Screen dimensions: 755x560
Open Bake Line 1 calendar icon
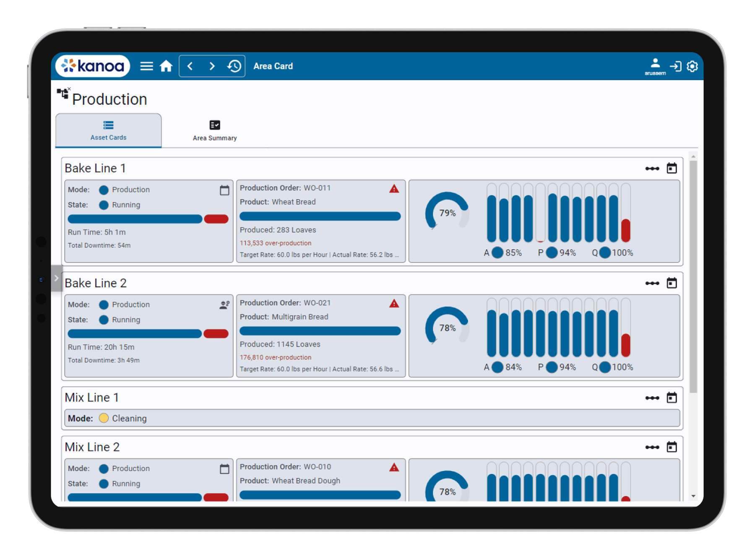tap(672, 168)
